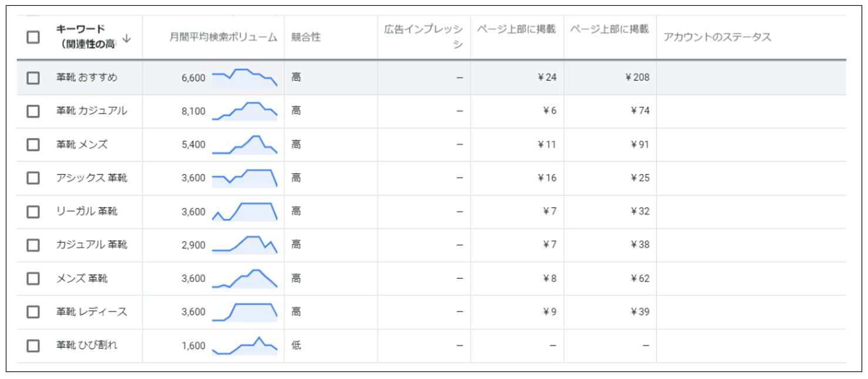This screenshot has width=868, height=379.
Task: Click the ¥208 bid value
Action: tap(637, 78)
